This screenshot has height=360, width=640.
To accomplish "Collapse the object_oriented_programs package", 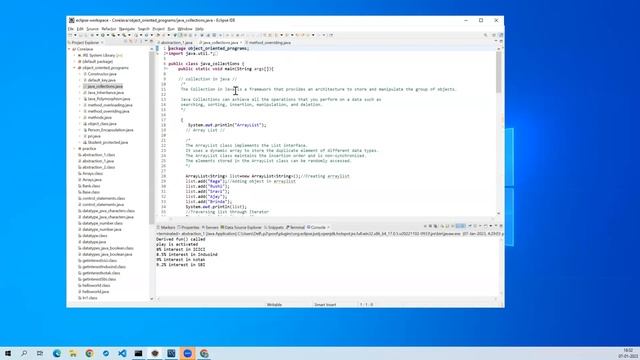I will 75,68.
